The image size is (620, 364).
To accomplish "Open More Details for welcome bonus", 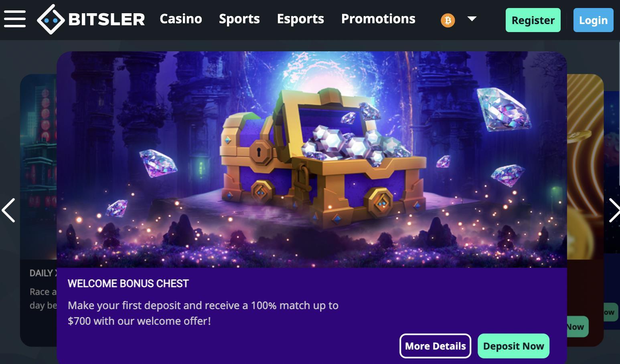I will coord(435,346).
